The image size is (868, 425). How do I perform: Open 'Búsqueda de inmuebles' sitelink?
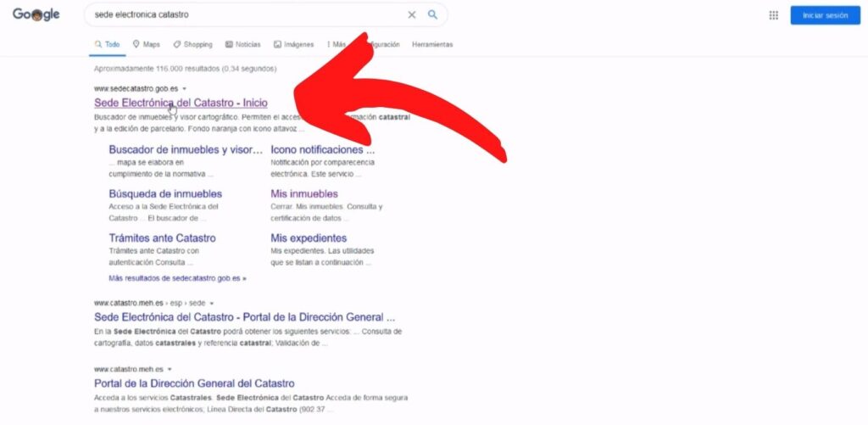tap(165, 194)
